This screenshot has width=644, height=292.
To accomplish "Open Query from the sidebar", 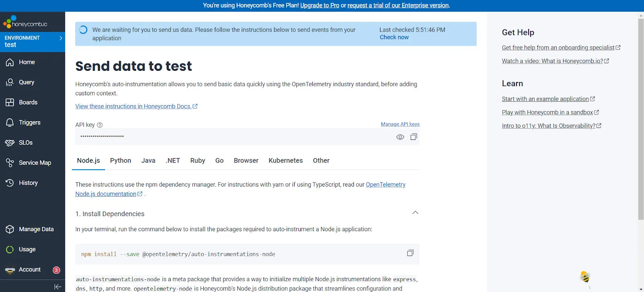I will (26, 82).
